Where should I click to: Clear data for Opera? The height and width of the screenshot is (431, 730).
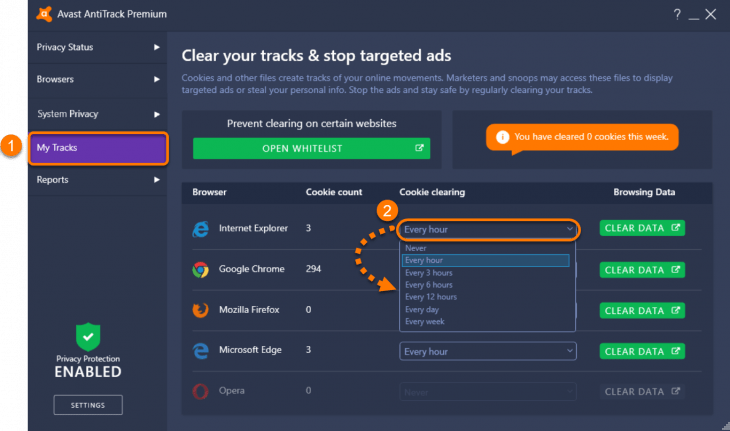(x=642, y=392)
